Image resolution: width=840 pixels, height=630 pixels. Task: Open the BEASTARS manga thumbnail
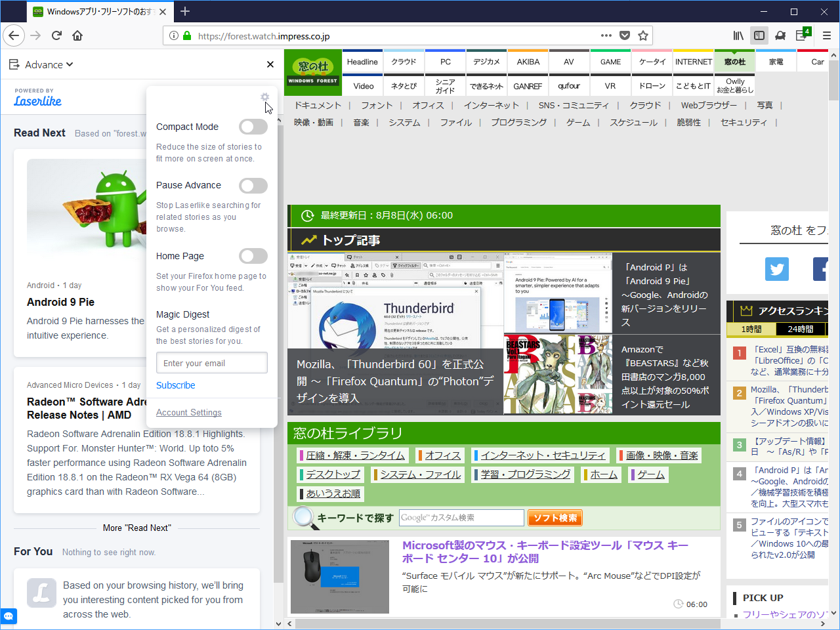point(558,374)
